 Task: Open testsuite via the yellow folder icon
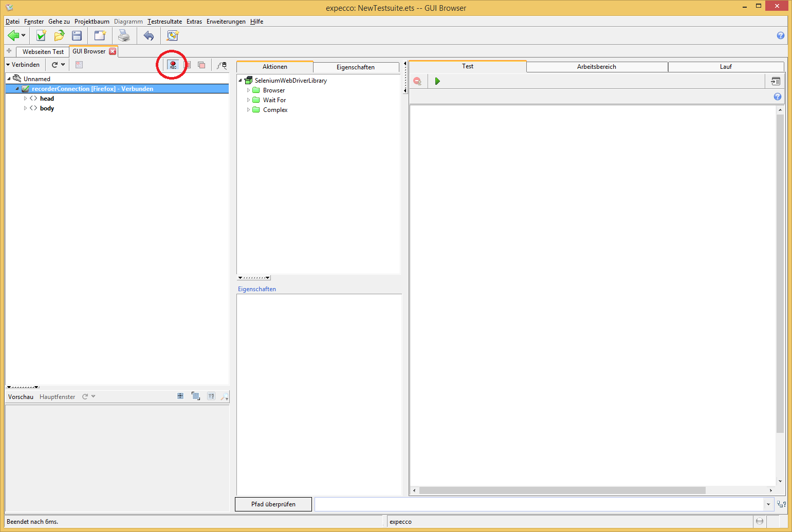click(x=59, y=35)
